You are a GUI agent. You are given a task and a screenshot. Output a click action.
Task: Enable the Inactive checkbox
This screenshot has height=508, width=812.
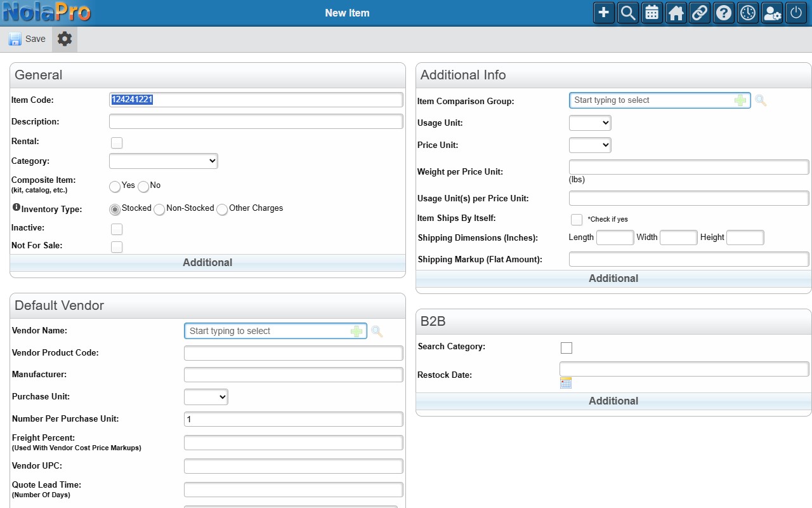point(117,229)
